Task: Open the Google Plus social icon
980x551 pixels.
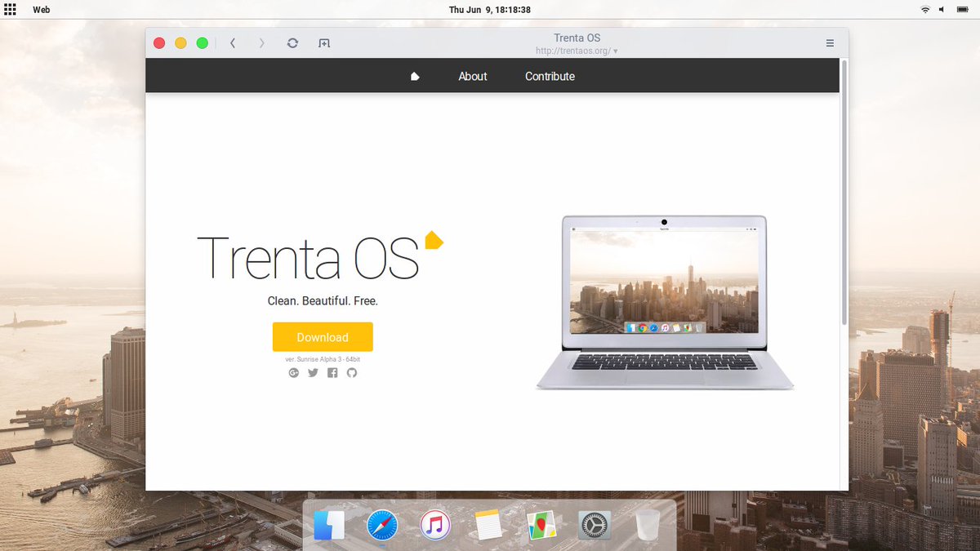Action: coord(294,373)
